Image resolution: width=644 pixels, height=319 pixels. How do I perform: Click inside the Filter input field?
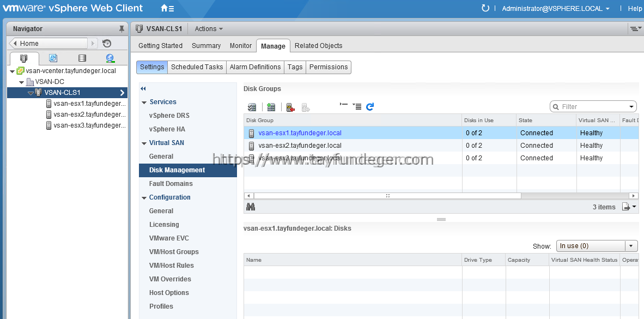[593, 107]
